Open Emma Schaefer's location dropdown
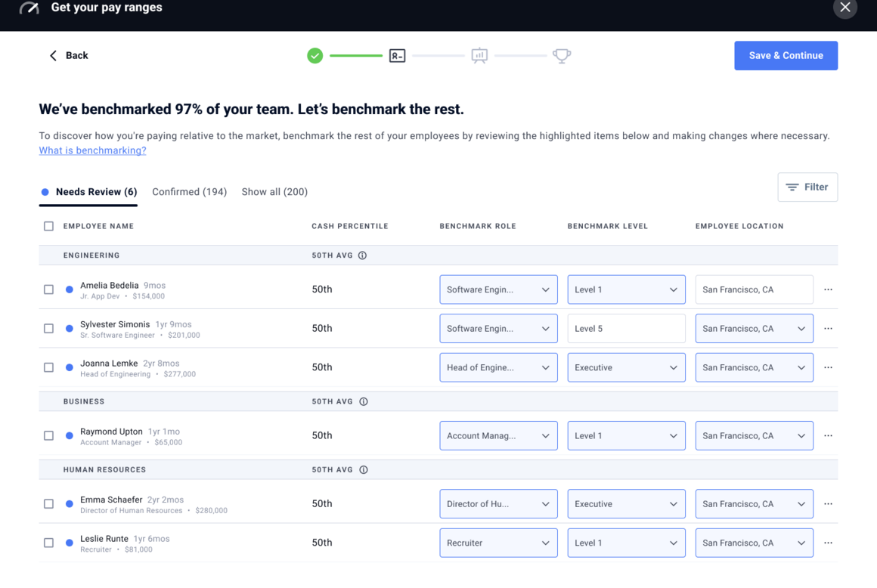The height and width of the screenshot is (588, 877). pyautogui.click(x=754, y=504)
